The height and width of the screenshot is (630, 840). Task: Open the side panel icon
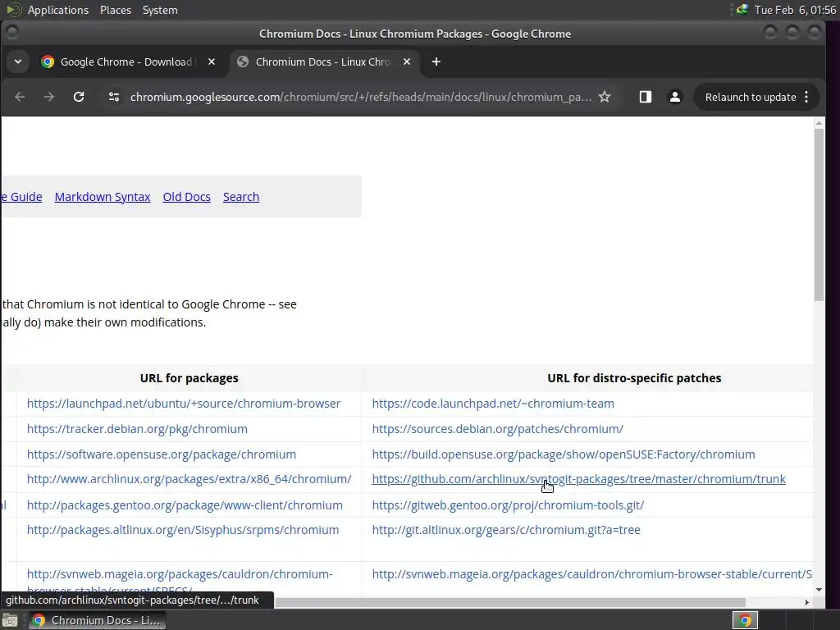(x=645, y=97)
